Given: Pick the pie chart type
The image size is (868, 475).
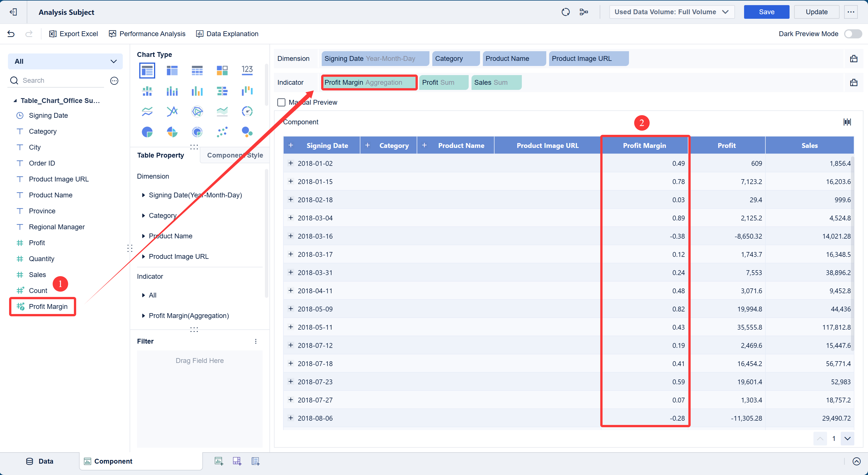Looking at the screenshot, I should coord(147,132).
